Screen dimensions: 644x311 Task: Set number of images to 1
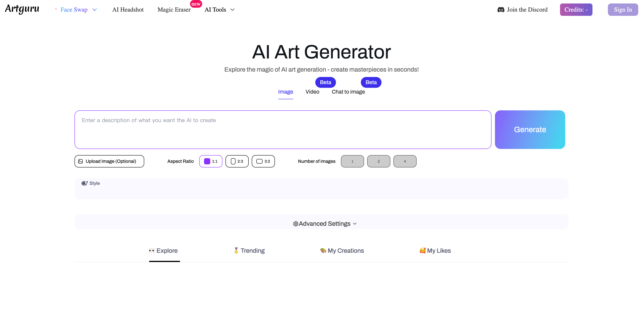point(353,161)
